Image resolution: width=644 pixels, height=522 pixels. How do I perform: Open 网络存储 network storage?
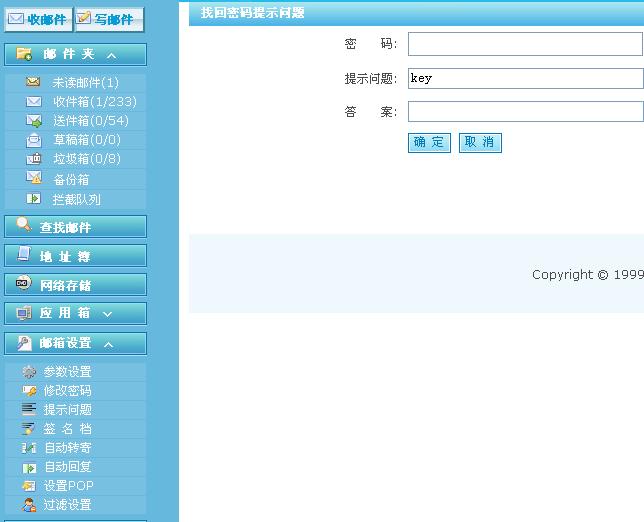coord(76,284)
